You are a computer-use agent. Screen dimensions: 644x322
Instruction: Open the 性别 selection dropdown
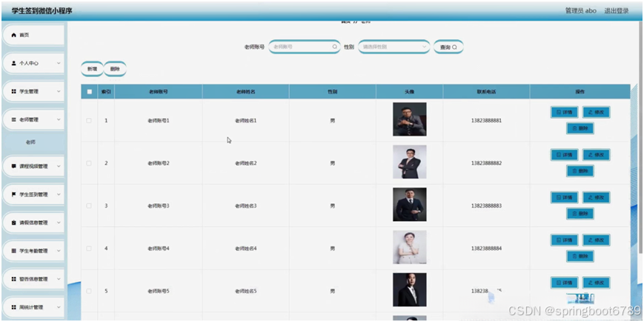(394, 47)
